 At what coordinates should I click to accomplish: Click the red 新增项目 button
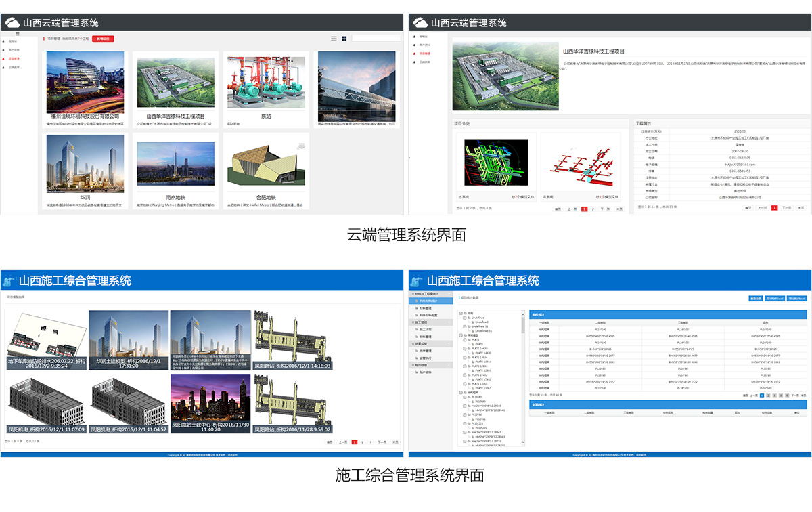coord(103,39)
